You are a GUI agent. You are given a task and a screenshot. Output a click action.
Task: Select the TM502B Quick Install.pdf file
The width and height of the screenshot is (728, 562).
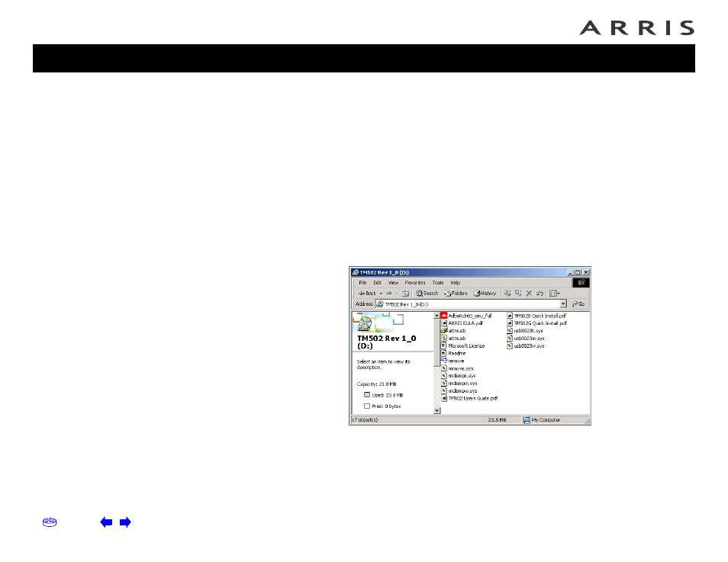pos(536,316)
